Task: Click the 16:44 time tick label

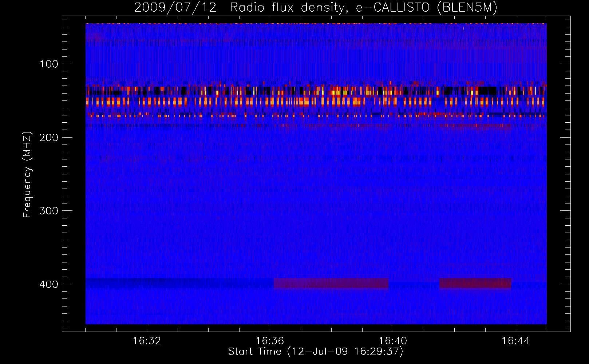Action: (516, 341)
